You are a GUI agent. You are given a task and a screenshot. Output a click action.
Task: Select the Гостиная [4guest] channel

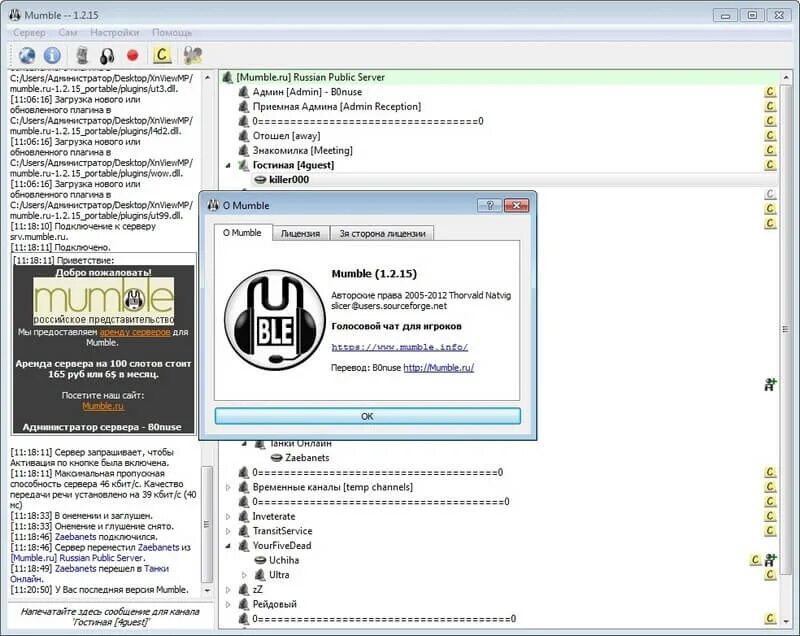pyautogui.click(x=293, y=165)
